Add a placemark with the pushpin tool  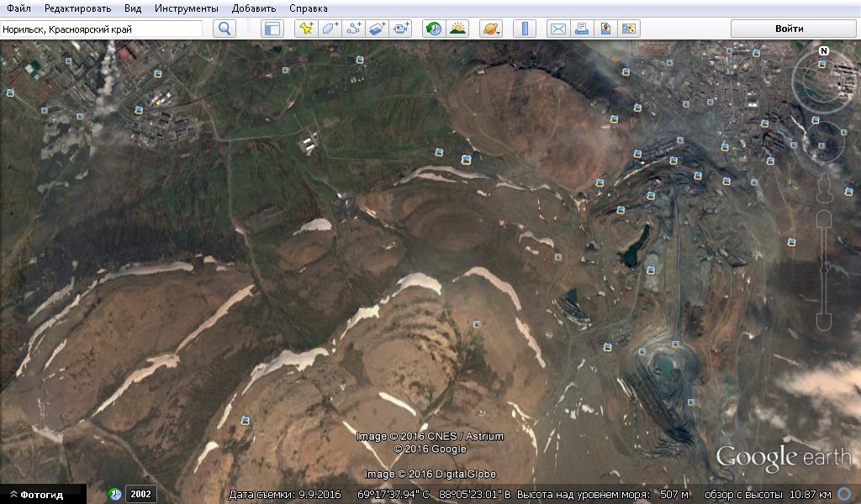[306, 29]
